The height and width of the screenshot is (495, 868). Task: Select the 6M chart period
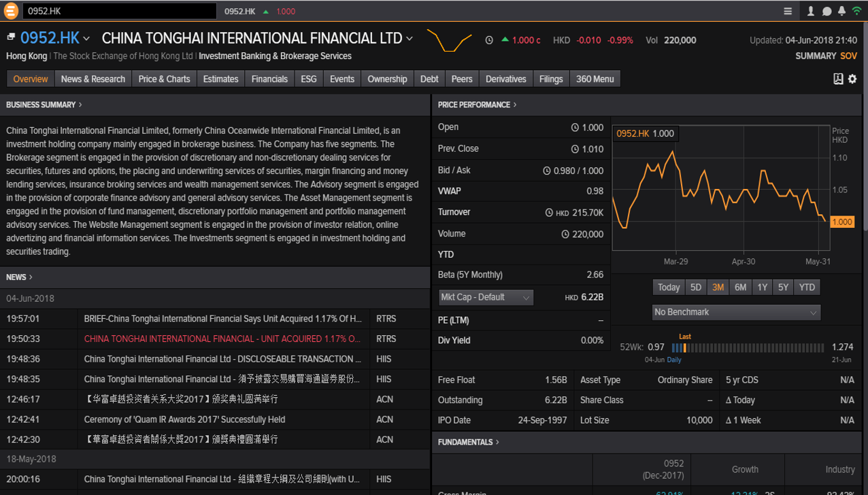click(x=740, y=287)
